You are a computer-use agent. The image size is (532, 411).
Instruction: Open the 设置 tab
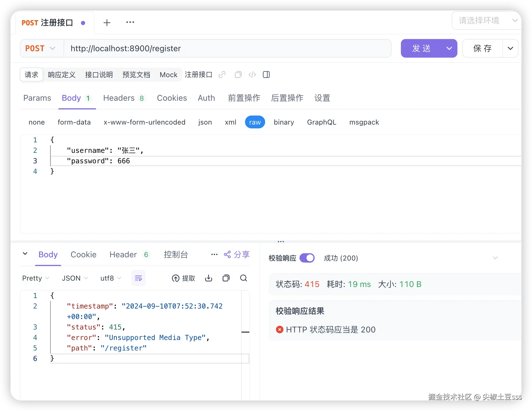tap(322, 98)
